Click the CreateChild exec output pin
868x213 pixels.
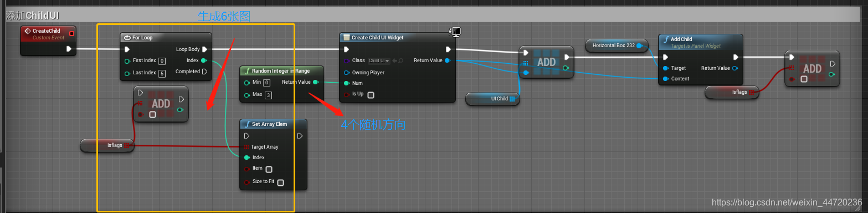[69, 49]
